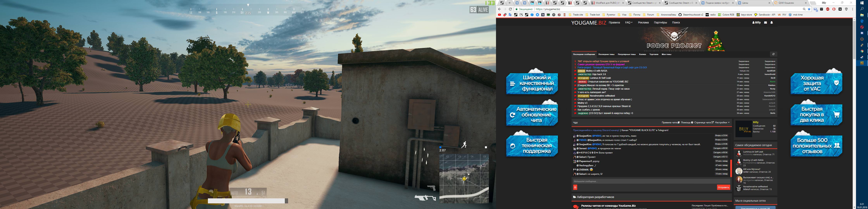The image size is (868, 209).
Task: Open the emoji picker in chat
Action: [x=575, y=187]
